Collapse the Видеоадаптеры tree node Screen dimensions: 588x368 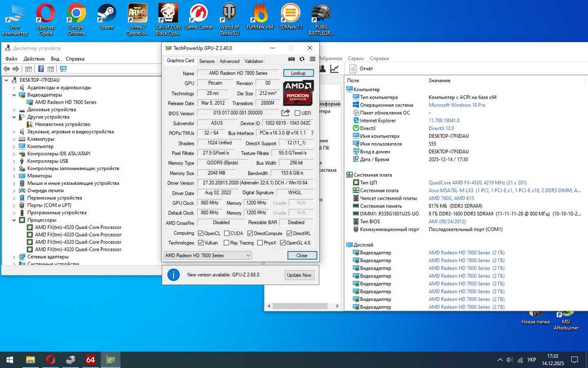pos(14,95)
